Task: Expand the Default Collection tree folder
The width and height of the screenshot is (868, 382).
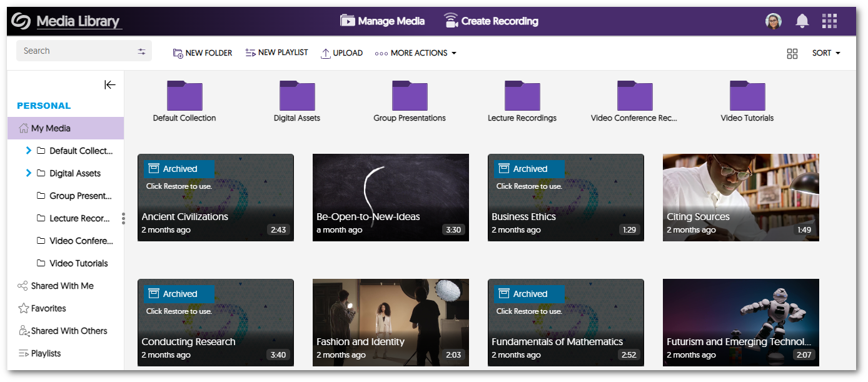Action: (x=29, y=151)
